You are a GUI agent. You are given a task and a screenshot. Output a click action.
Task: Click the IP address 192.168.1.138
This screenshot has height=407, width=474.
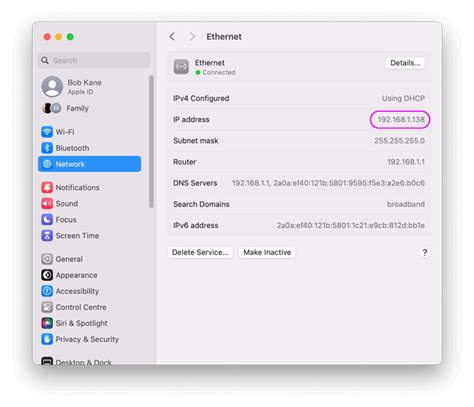tap(401, 119)
